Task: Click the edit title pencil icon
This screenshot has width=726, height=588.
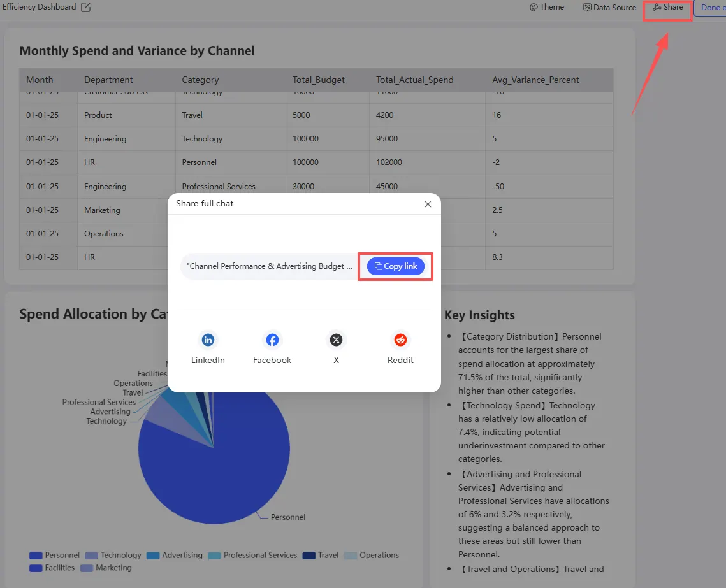Action: 86,8
